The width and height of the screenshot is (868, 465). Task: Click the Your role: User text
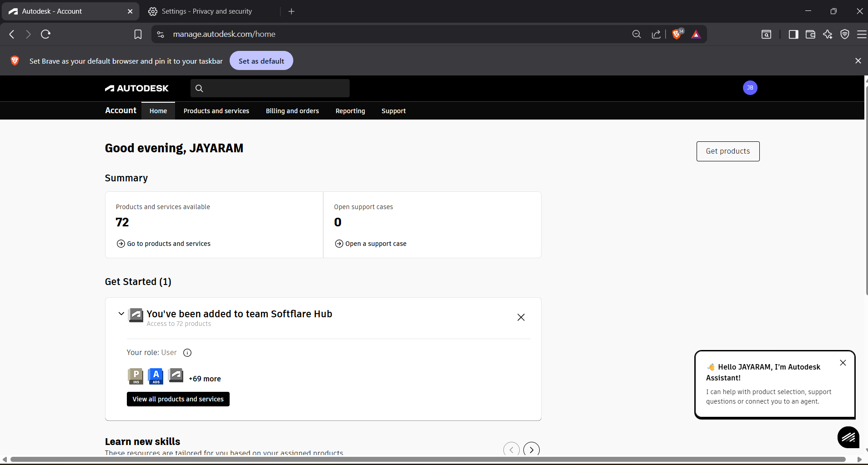tap(151, 353)
